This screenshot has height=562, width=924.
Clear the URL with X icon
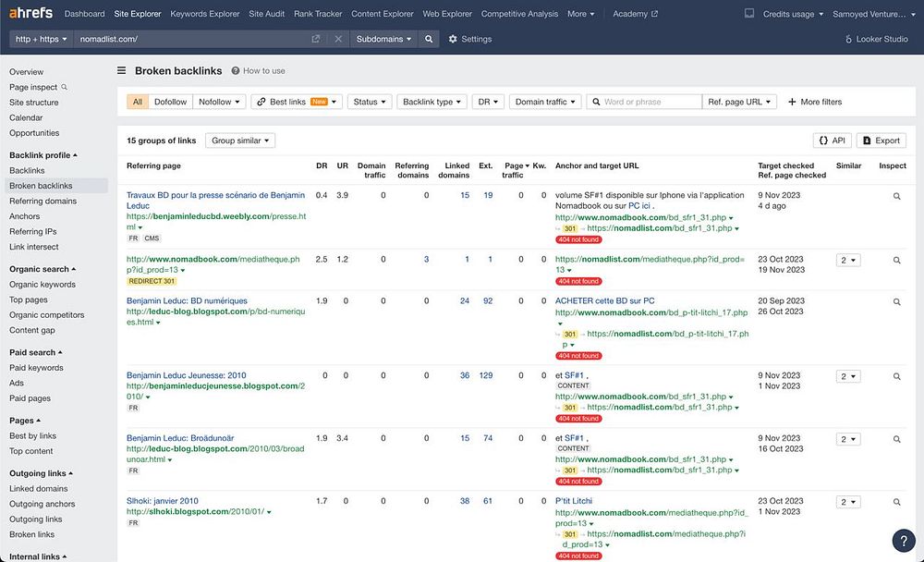tap(338, 40)
